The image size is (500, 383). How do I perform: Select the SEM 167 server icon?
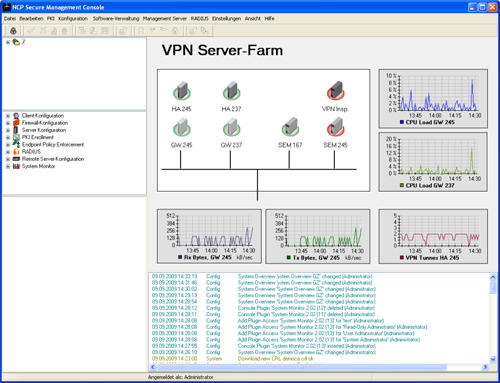click(290, 127)
